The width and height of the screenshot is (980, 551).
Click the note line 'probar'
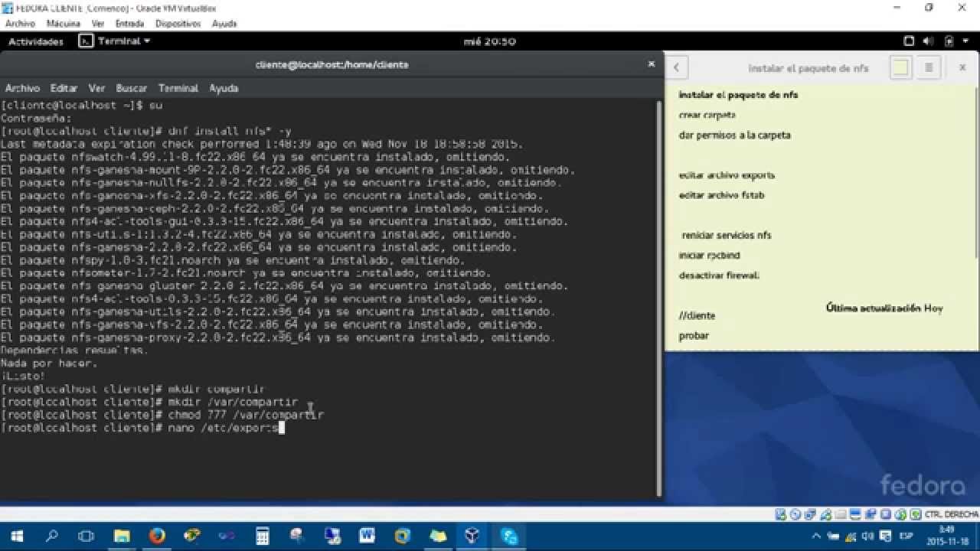tap(694, 335)
